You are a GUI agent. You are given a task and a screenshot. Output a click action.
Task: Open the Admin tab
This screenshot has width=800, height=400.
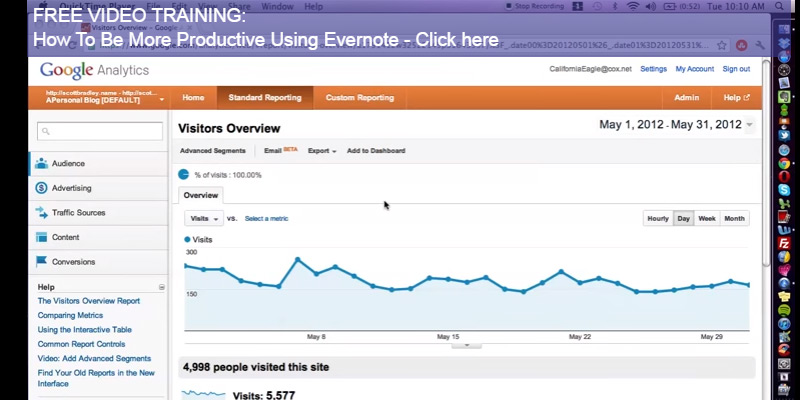686,97
